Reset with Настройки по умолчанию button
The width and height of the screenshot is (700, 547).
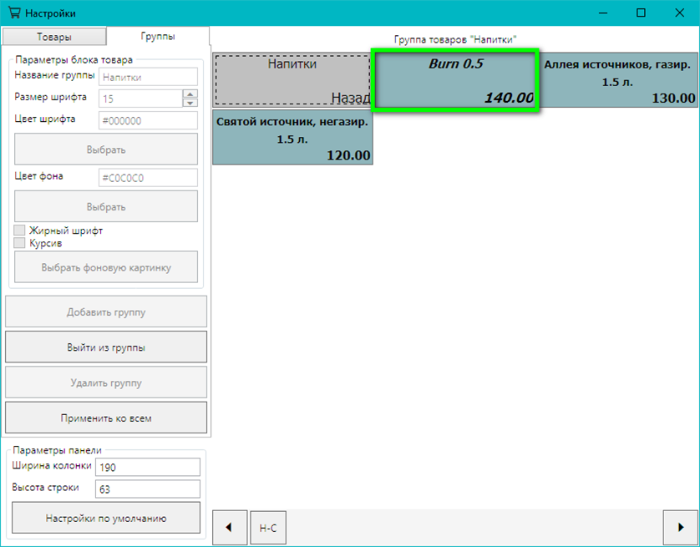[106, 518]
